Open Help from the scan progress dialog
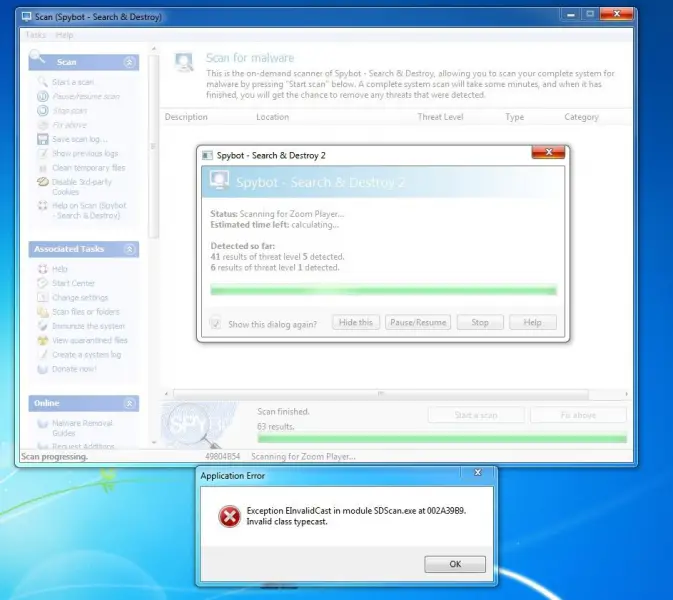673x600 pixels. 533,322
